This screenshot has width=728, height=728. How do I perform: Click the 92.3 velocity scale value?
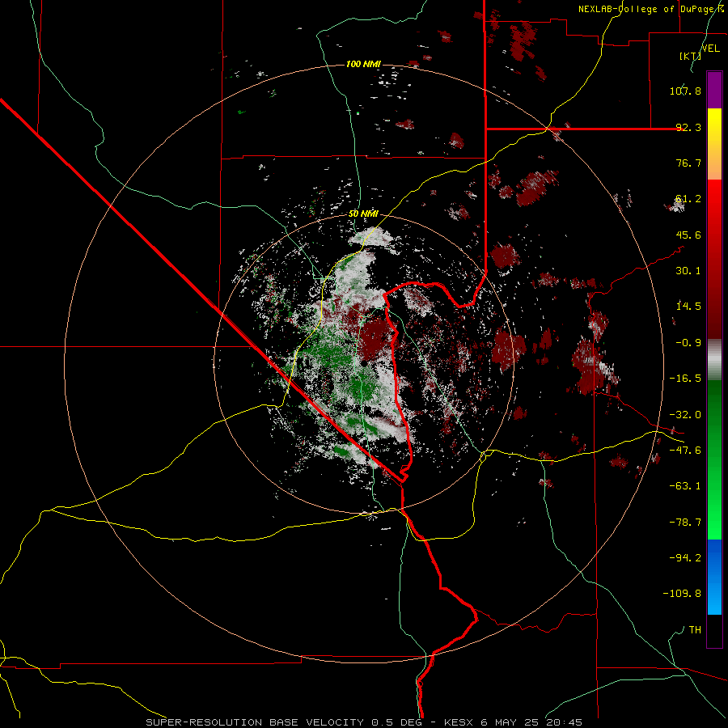pyautogui.click(x=688, y=127)
